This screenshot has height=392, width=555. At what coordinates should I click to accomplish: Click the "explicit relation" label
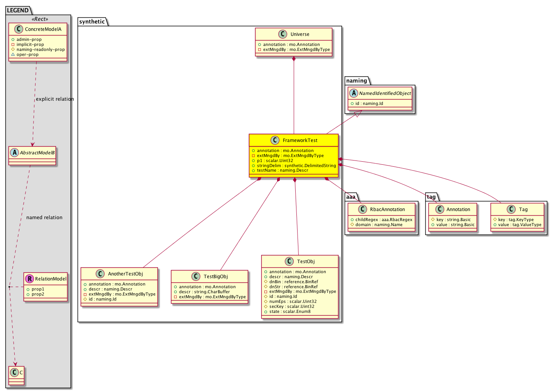(55, 99)
